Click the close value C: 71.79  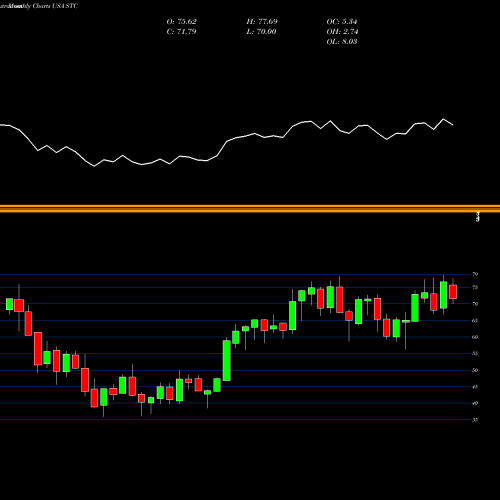(x=181, y=32)
